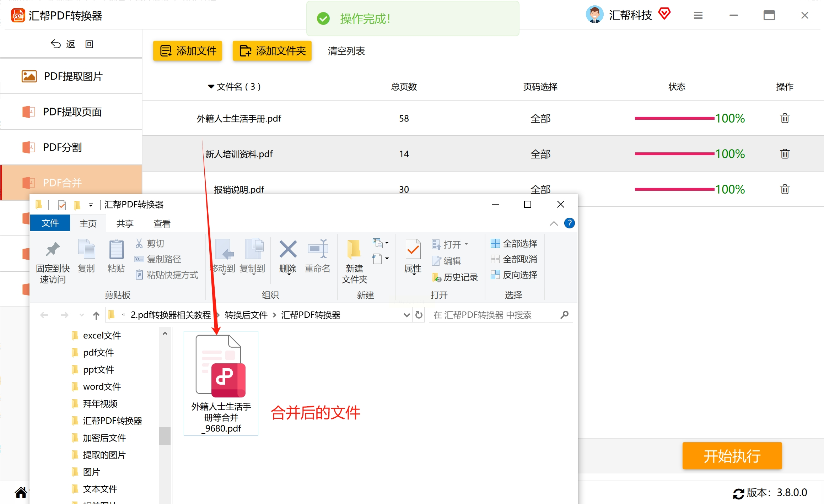Click the Properties (属性) checkmark icon
The image size is (824, 504).
pos(413,249)
